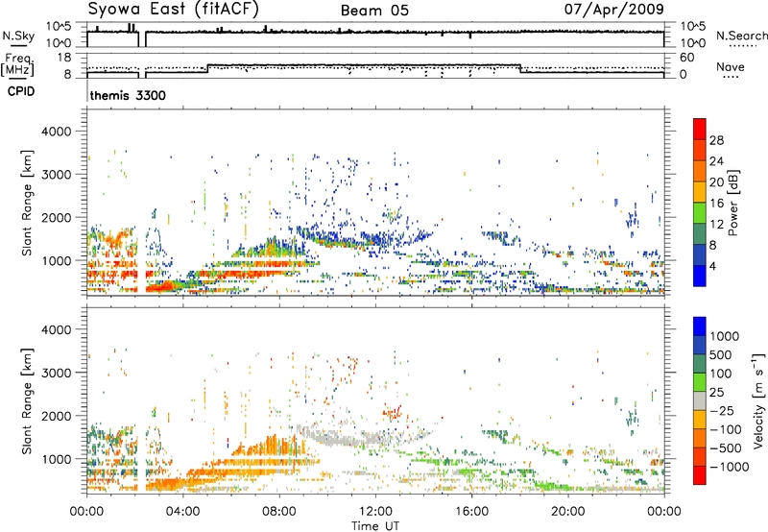768x532 pixels.
Task: Select the "N.Sky" legend label
Action: (x=18, y=36)
